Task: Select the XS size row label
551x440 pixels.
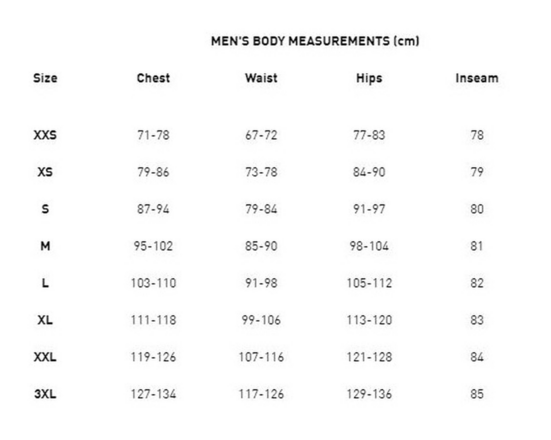Action: coord(45,172)
